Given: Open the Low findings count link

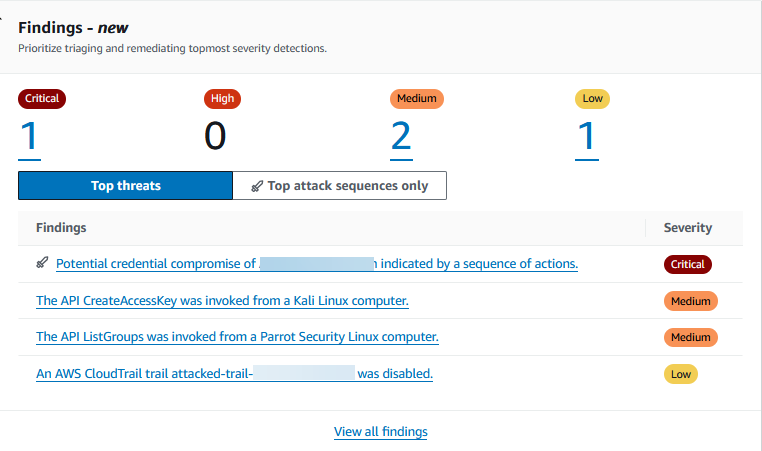Looking at the screenshot, I should (587, 135).
